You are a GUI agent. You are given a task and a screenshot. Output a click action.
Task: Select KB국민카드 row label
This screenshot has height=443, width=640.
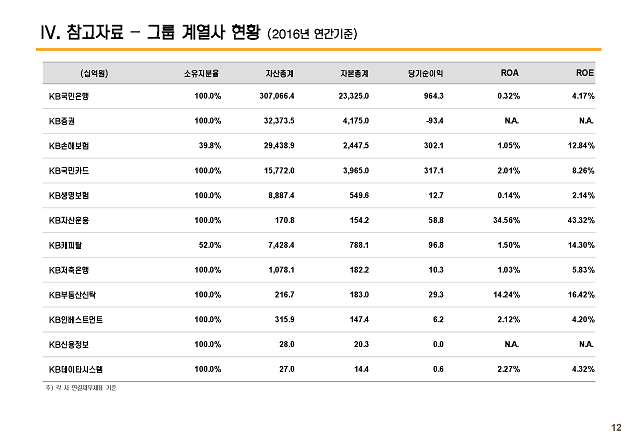pos(69,171)
